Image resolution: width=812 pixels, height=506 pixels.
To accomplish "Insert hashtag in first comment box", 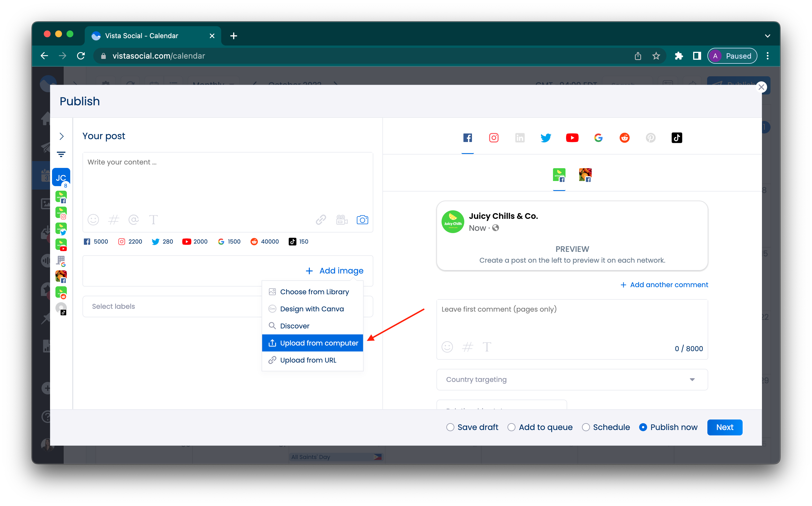I will coord(467,347).
